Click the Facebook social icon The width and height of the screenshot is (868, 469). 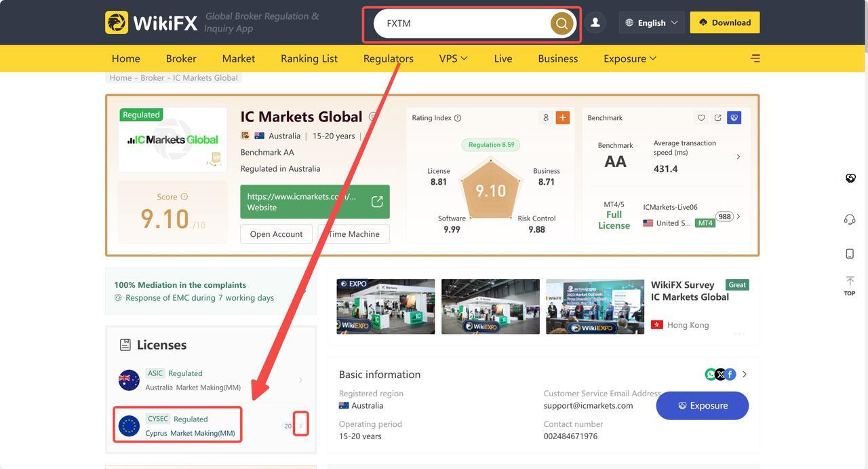[730, 374]
